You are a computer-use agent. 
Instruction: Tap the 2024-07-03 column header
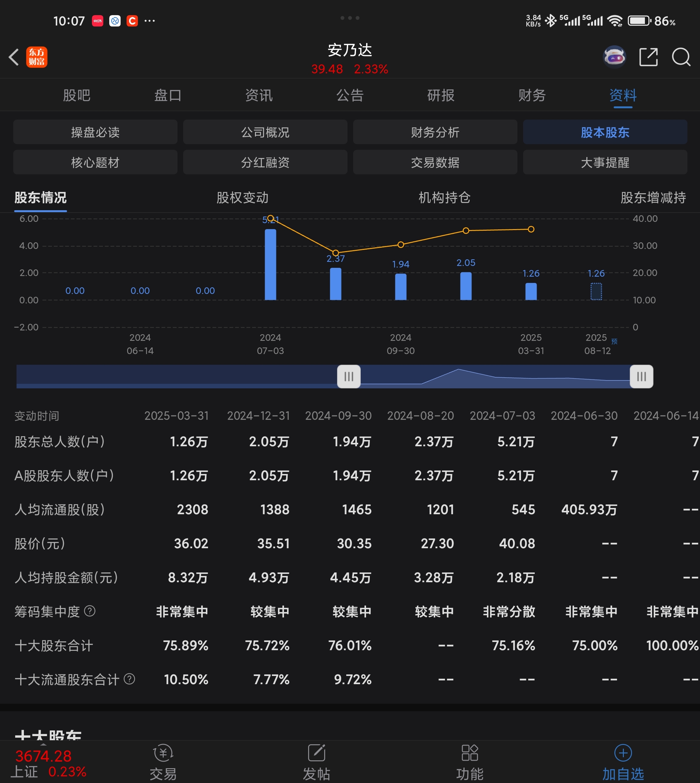click(503, 416)
